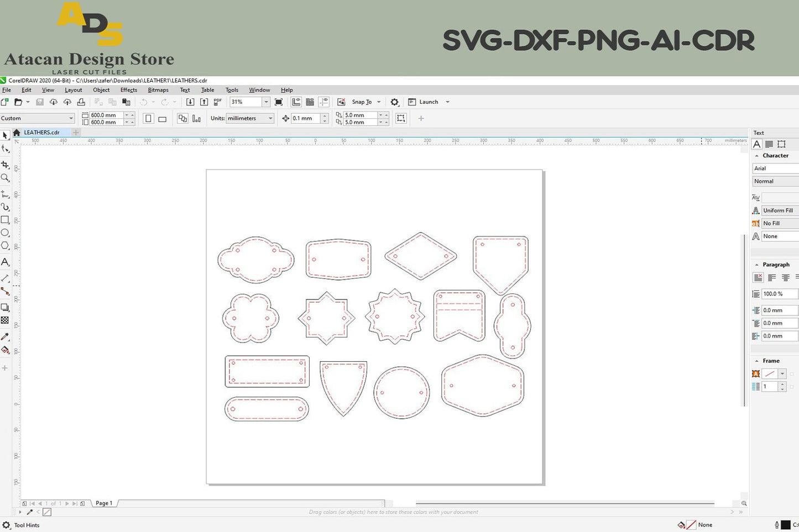Viewport: 799px width, 532px height.
Task: Switch page orientation to landscape
Action: point(162,118)
